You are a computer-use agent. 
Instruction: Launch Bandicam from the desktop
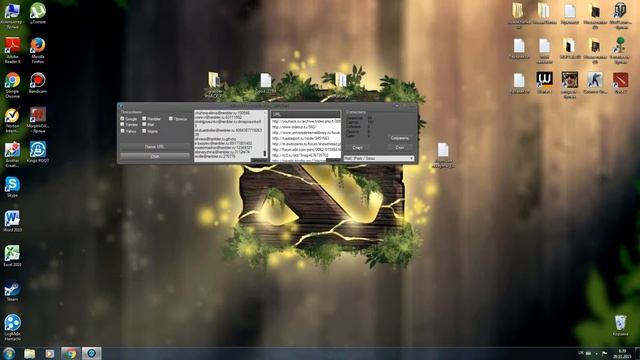point(38,83)
